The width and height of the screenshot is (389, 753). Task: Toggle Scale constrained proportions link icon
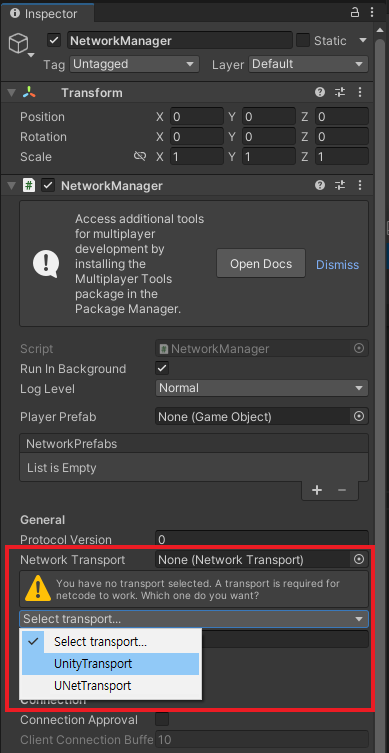pyautogui.click(x=140, y=157)
